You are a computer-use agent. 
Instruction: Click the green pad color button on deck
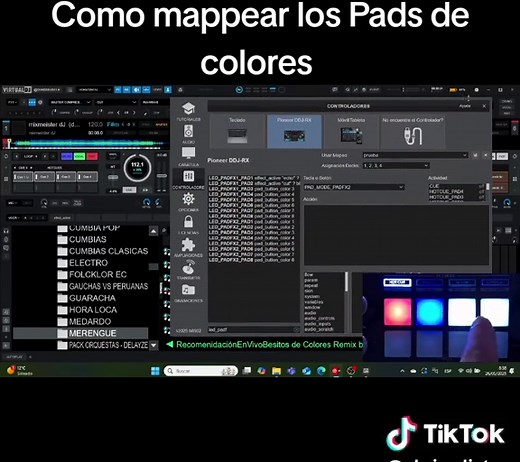[x=79, y=156]
